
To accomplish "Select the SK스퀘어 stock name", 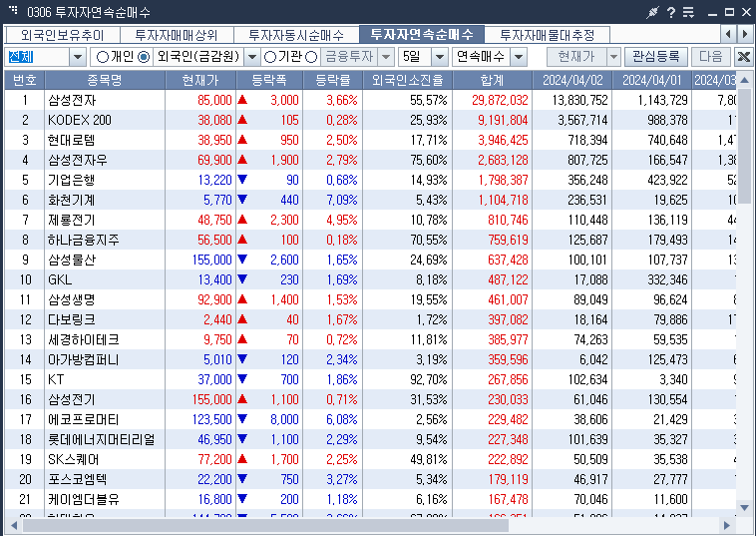I will coord(73,460).
